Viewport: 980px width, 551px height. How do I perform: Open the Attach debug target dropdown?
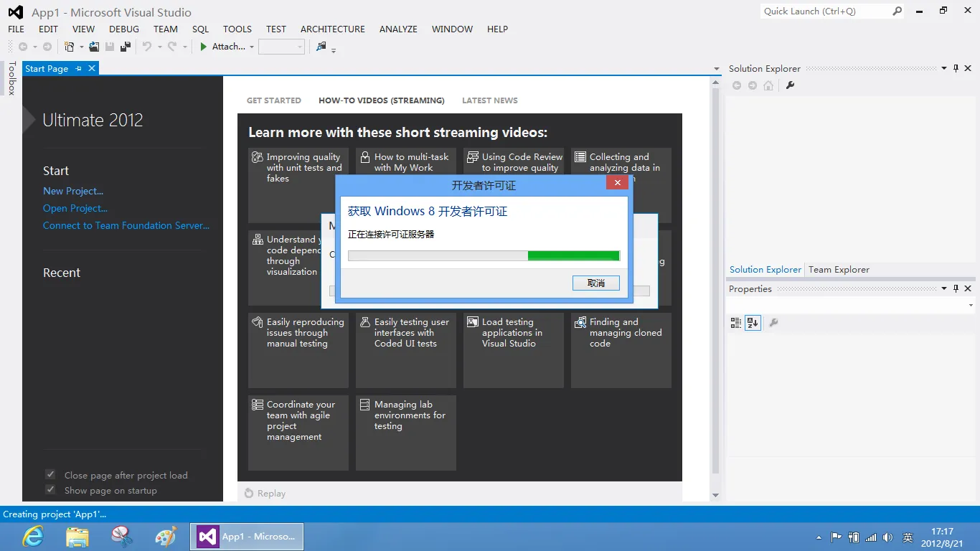point(252,47)
